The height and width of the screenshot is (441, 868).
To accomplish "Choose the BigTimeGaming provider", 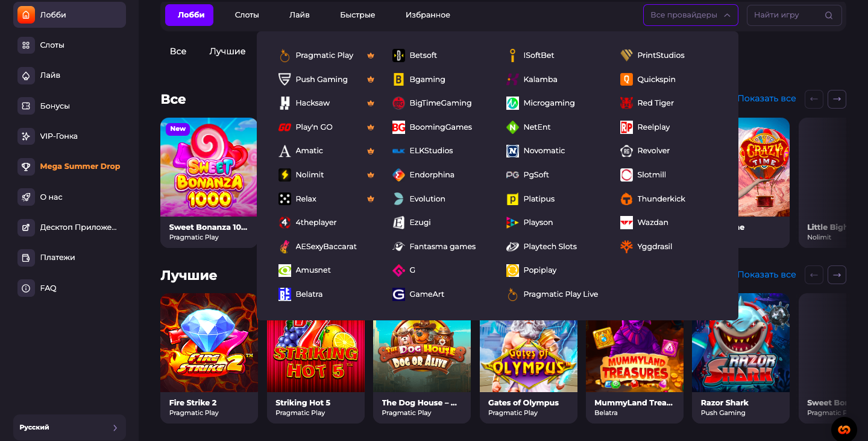I will tap(432, 103).
